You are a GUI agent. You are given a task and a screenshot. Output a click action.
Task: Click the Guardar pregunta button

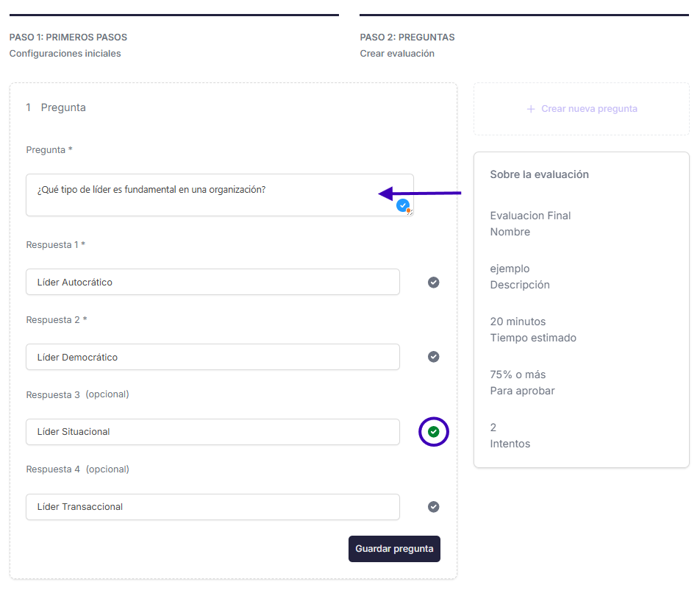[394, 549]
